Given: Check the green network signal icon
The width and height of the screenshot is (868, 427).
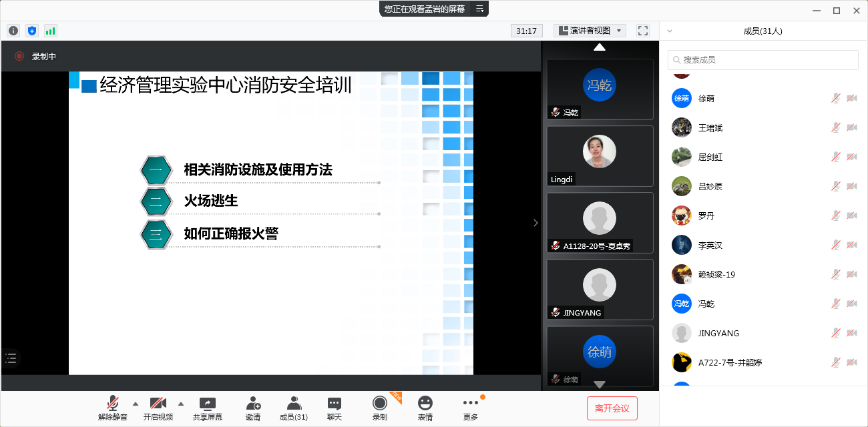Looking at the screenshot, I should tap(51, 31).
